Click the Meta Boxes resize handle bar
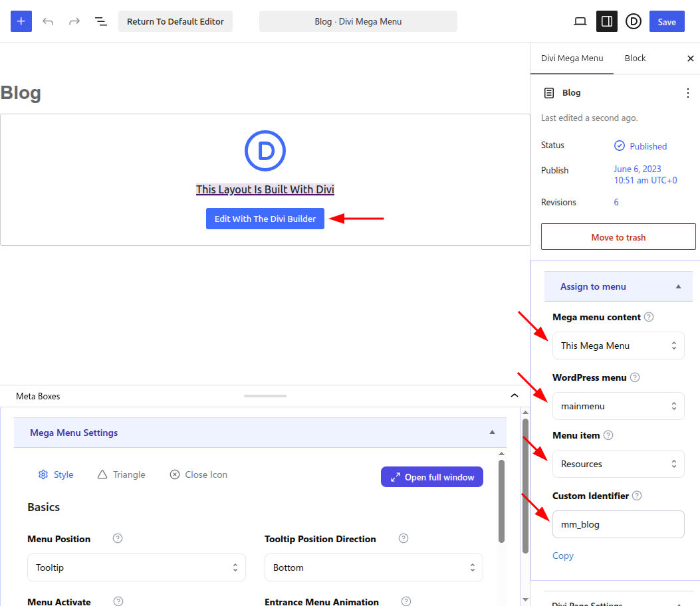Viewport: 700px width, 606px height. 265,396
